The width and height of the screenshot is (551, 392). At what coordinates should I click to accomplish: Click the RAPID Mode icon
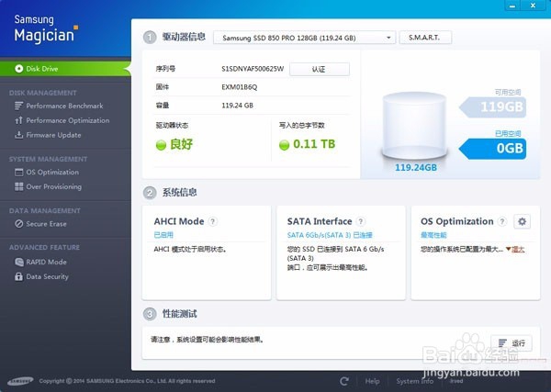(18, 262)
